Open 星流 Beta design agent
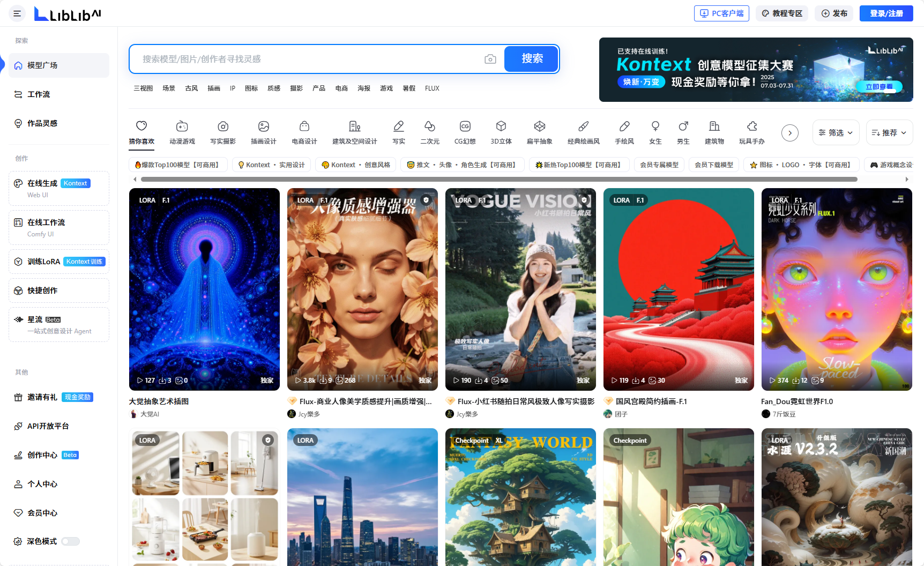 coord(59,325)
